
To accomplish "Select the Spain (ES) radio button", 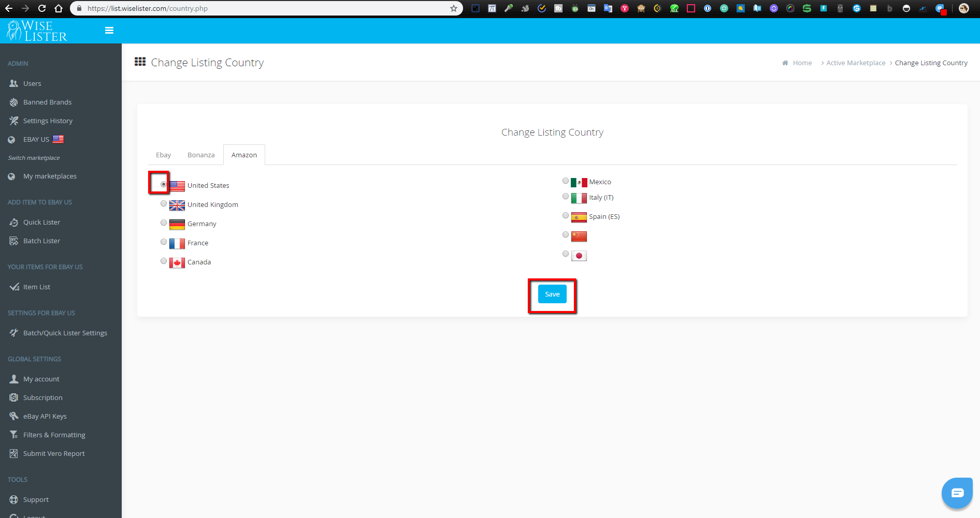I will (x=566, y=215).
